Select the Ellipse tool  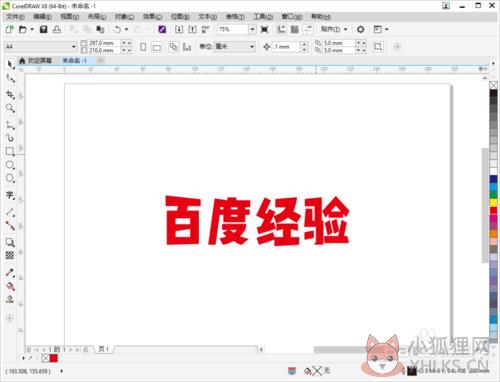(x=10, y=165)
